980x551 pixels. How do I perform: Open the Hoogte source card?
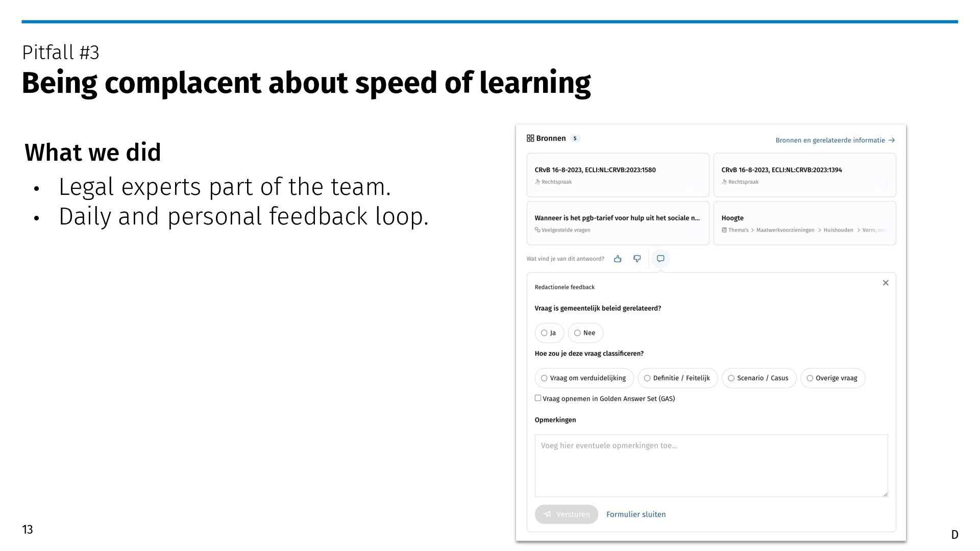click(804, 223)
